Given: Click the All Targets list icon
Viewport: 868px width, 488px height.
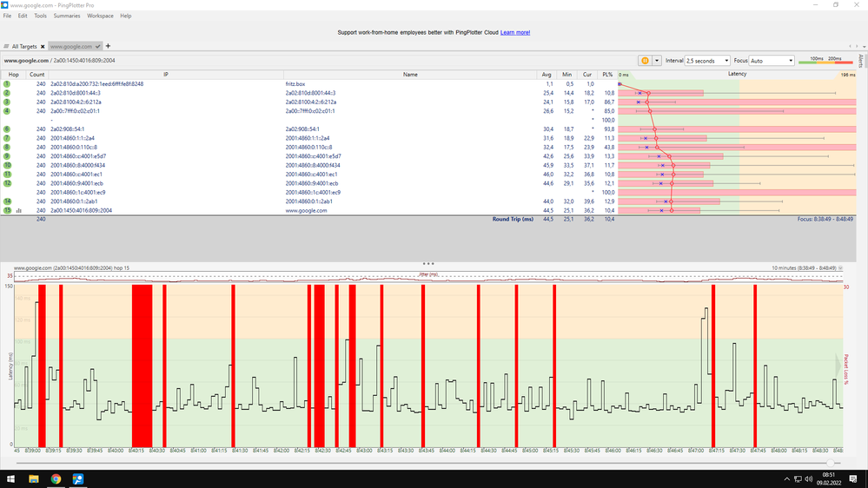Looking at the screenshot, I should pos(6,47).
